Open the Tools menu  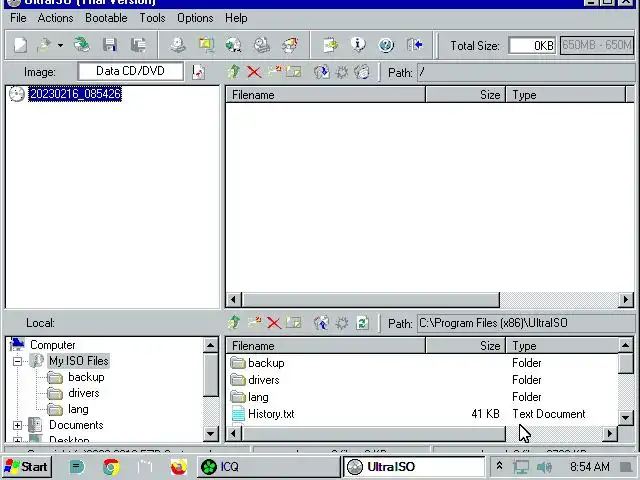point(152,18)
